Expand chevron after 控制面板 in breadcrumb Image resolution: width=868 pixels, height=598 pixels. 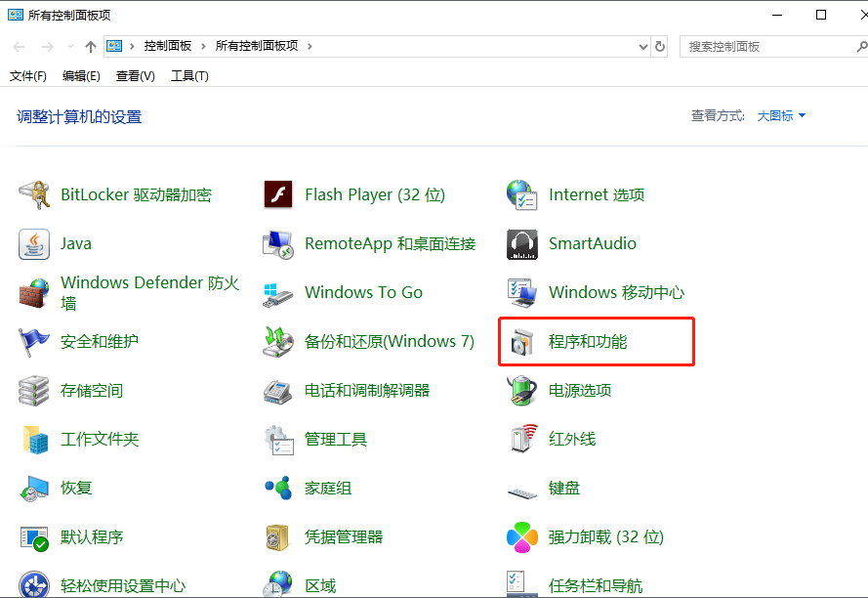tap(203, 47)
